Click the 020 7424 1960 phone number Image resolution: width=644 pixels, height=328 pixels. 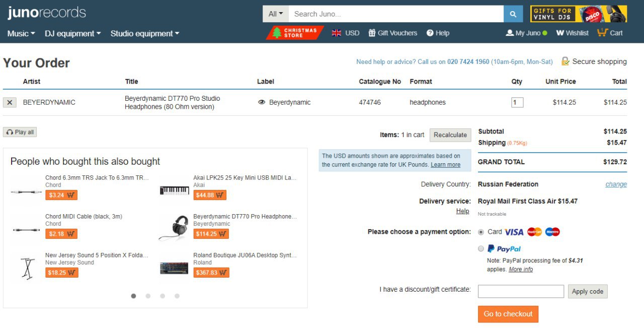click(x=468, y=61)
